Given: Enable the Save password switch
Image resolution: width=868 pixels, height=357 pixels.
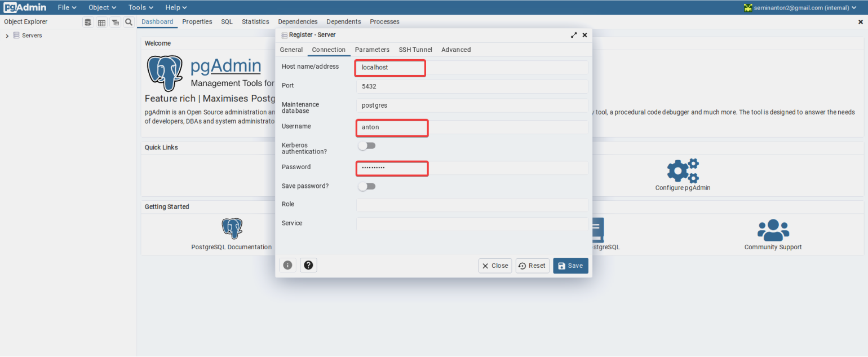Looking at the screenshot, I should click(x=367, y=186).
